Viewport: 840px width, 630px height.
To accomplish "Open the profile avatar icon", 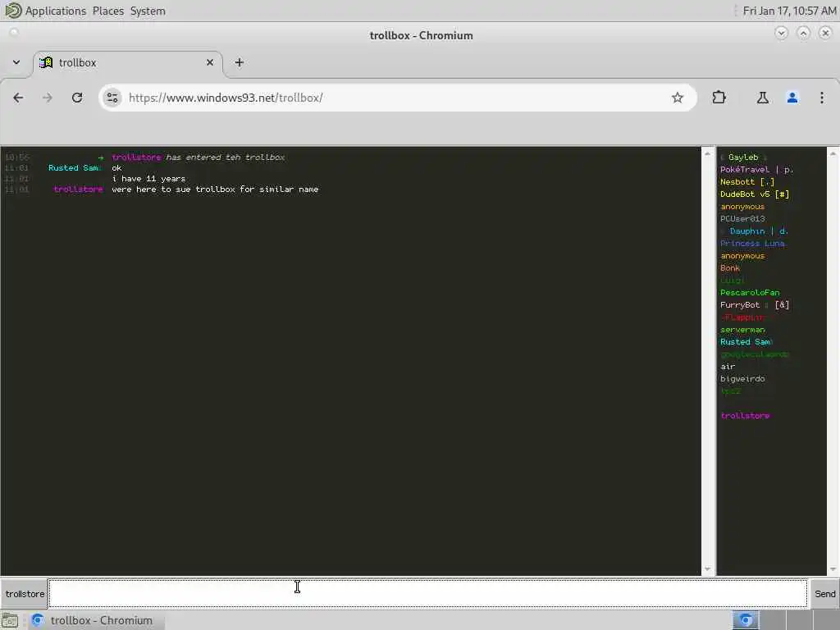I will click(792, 98).
